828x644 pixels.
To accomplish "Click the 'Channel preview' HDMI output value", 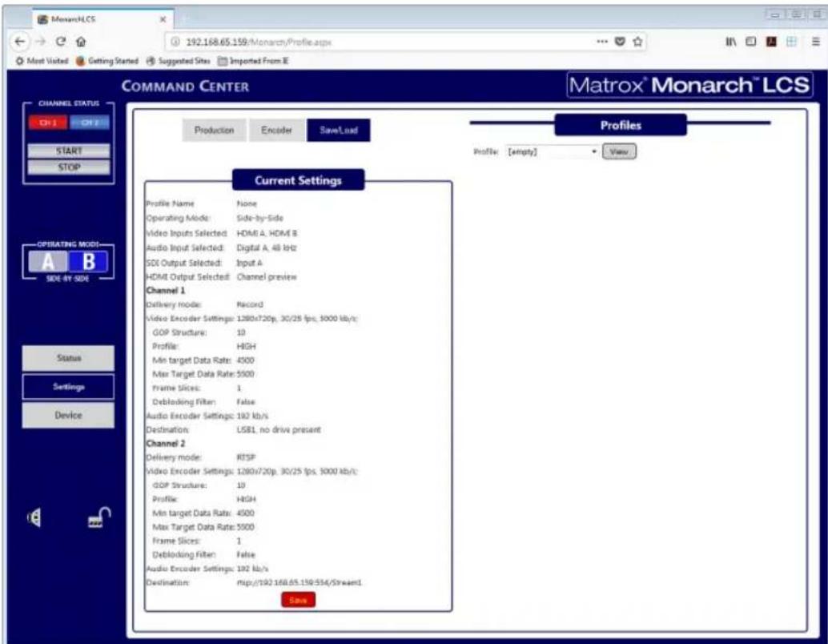I will pyautogui.click(x=267, y=277).
